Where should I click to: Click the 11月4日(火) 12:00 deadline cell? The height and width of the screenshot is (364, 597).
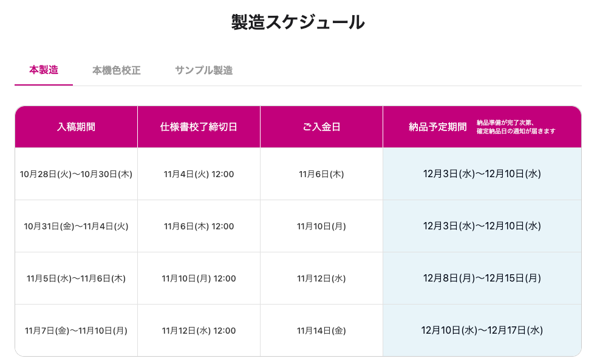click(x=199, y=174)
